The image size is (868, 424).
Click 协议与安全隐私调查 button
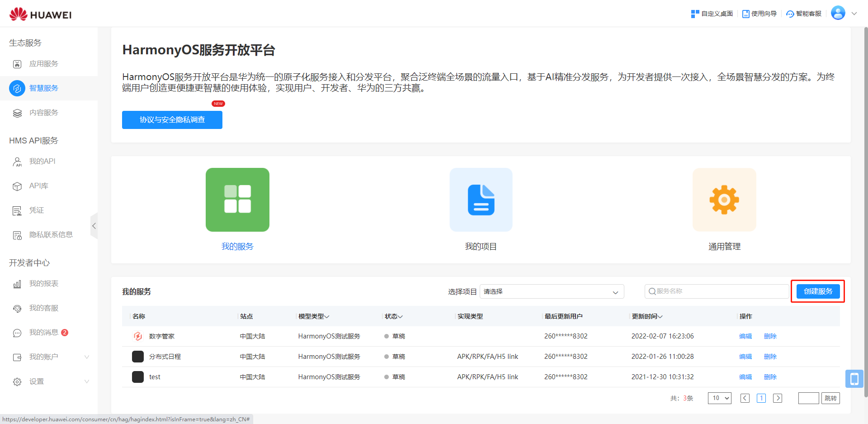pyautogui.click(x=172, y=120)
